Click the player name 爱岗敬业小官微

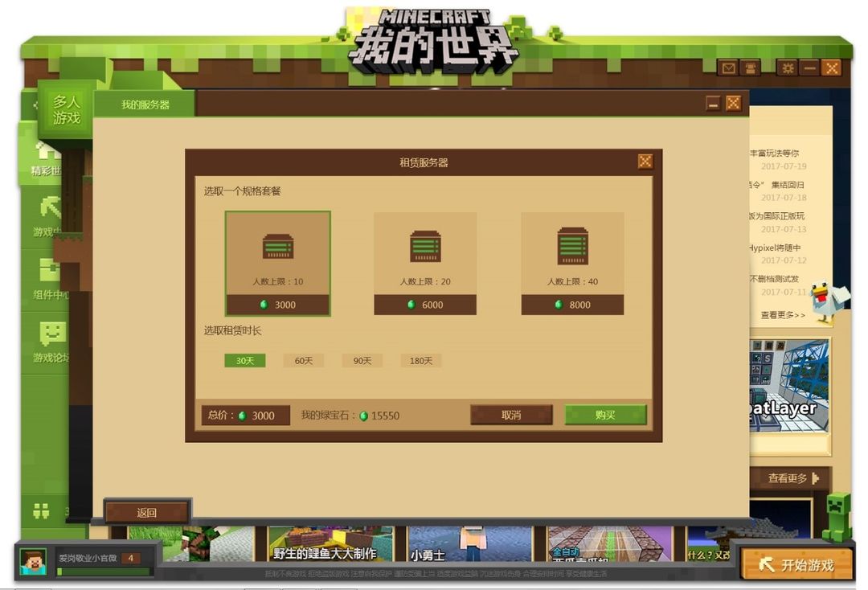point(88,558)
